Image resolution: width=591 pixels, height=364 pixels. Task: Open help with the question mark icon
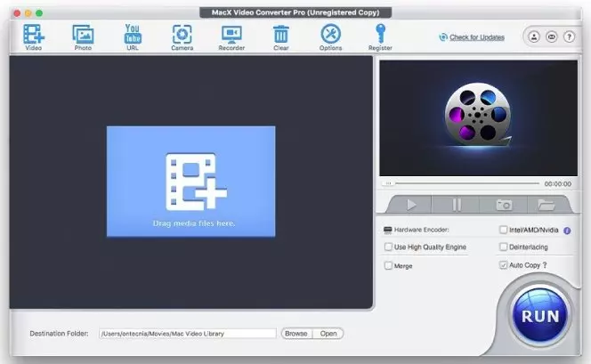click(569, 36)
